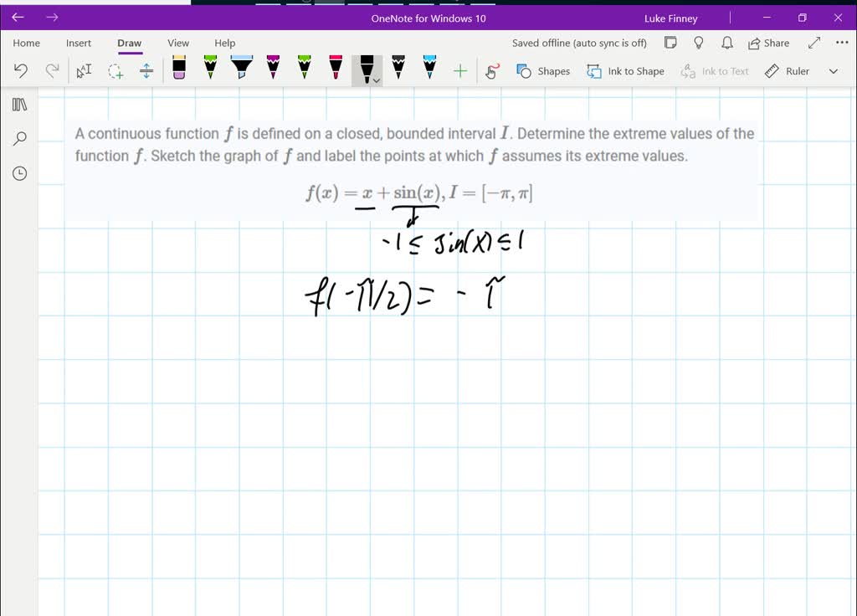857x616 pixels.
Task: Open the Notebooks sidebar panel
Action: point(18,104)
